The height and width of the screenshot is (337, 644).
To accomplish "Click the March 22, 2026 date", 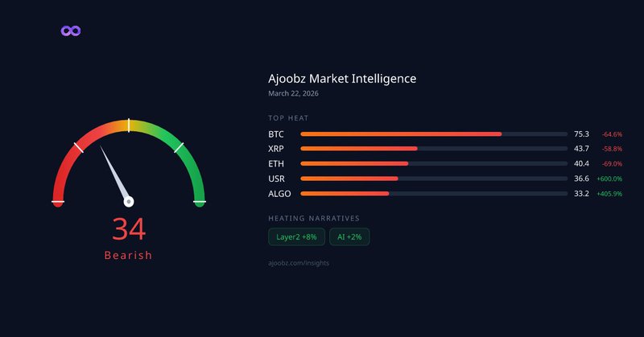I will (x=293, y=94).
